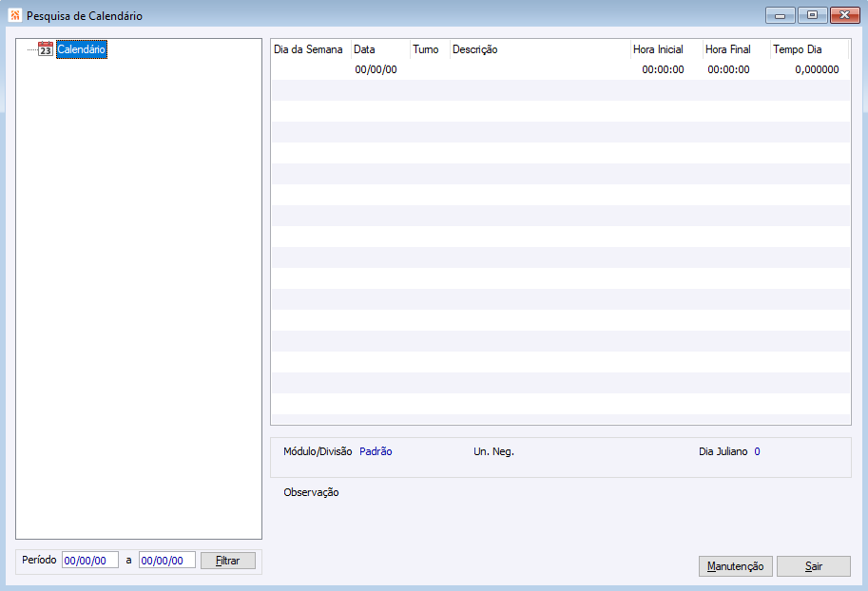Click the calendar icon in tree
The image size is (868, 591).
pos(46,49)
